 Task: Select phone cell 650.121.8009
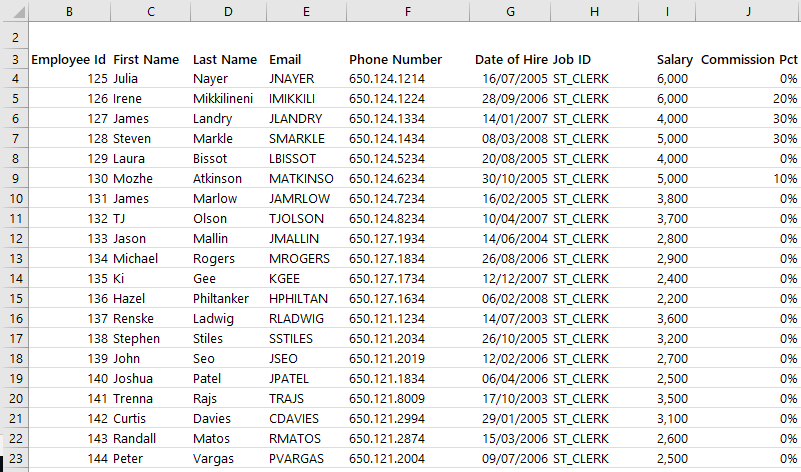click(x=408, y=398)
